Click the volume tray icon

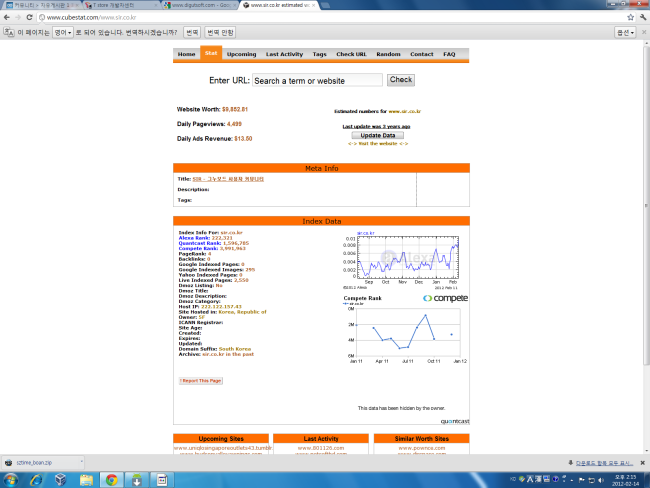(x=601, y=480)
